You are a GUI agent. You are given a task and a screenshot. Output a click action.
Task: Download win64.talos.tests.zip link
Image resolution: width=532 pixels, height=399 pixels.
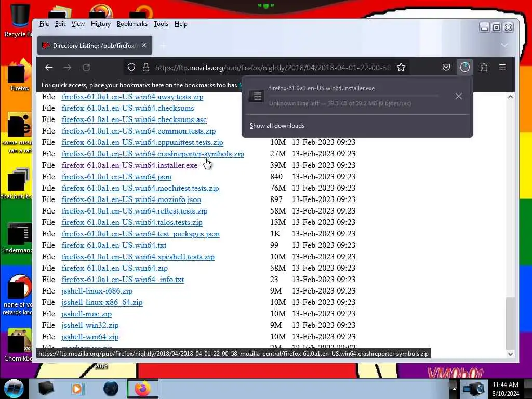(x=132, y=222)
